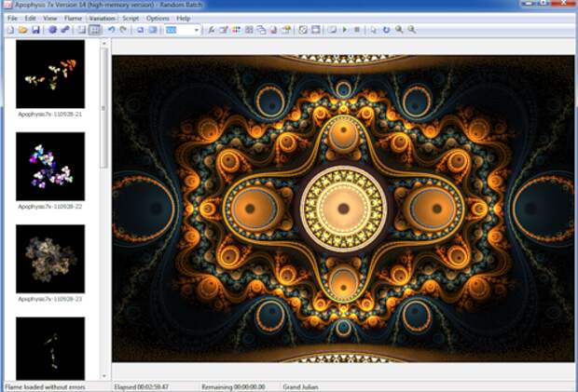This screenshot has width=578, height=392.
Task: Open the Variation menu
Action: pos(102,18)
